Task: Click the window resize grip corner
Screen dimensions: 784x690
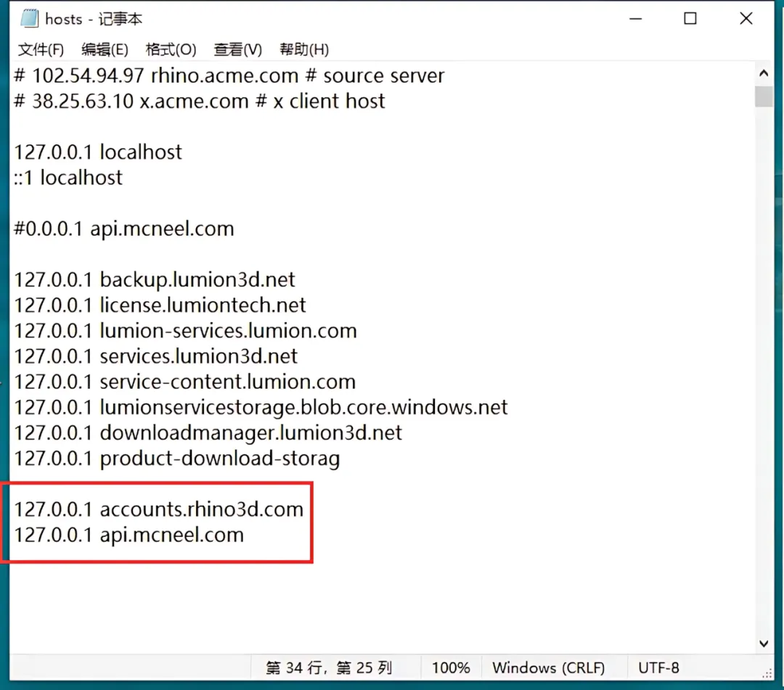Action: tap(767, 673)
